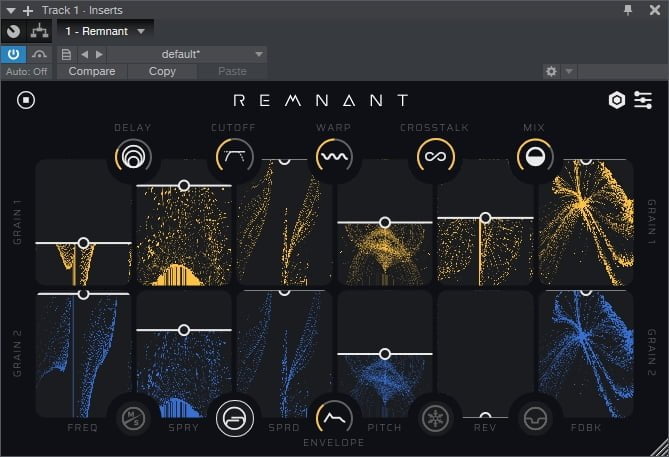
Task: Click the Track 1 - Inserts title menu arrow
Action: [10, 9]
